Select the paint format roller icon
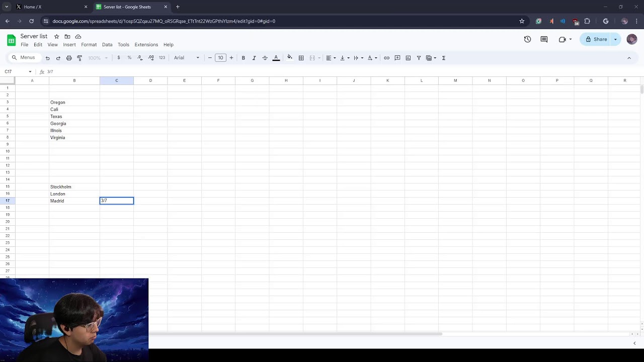 coord(79,58)
